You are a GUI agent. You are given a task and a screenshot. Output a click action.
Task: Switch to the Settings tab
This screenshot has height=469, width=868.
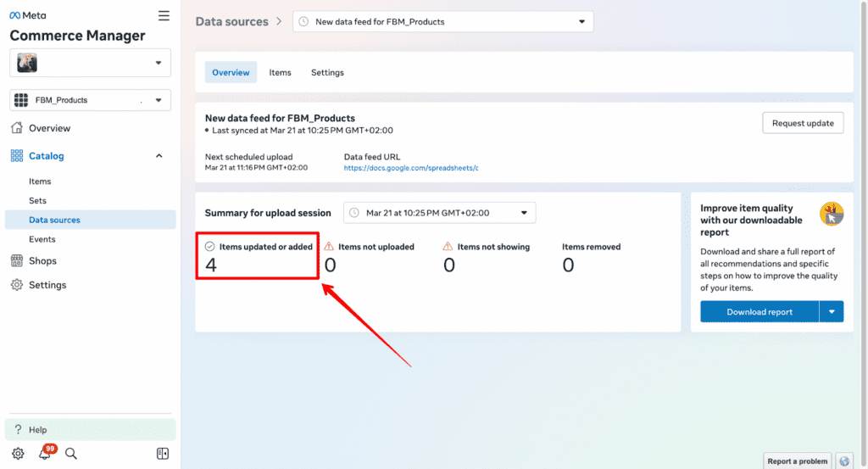[x=327, y=73]
